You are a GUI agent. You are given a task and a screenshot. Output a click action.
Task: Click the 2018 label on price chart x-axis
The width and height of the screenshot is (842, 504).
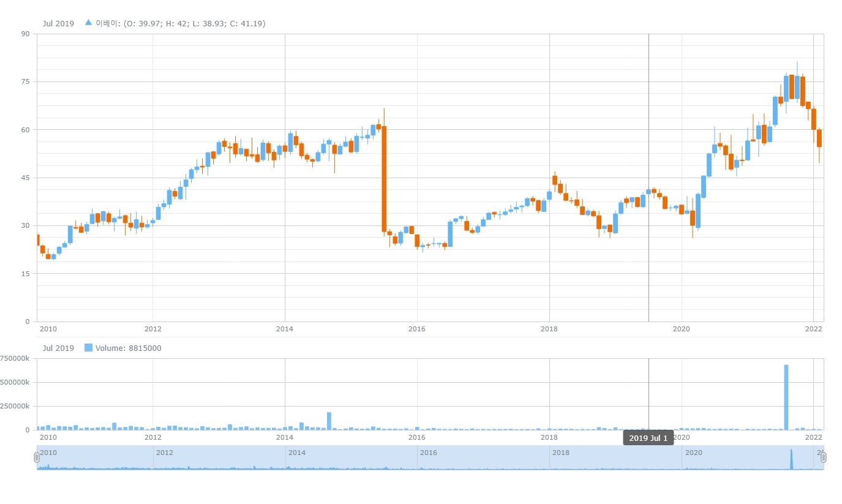tap(549, 328)
